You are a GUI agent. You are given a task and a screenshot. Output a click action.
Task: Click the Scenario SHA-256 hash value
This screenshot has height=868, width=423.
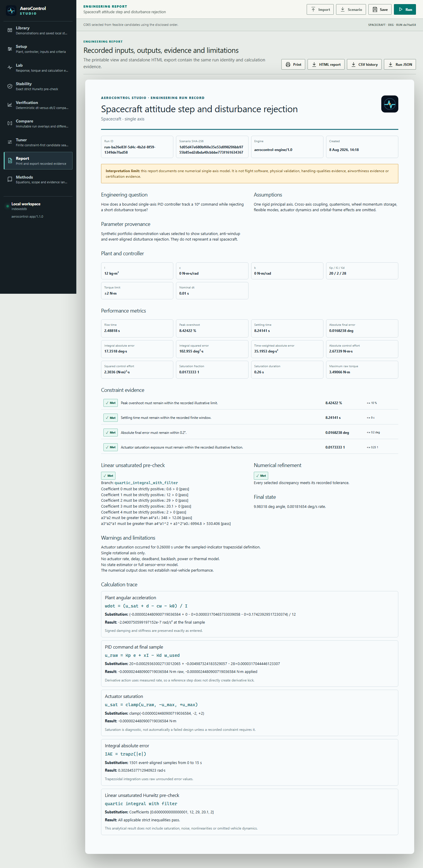point(211,150)
